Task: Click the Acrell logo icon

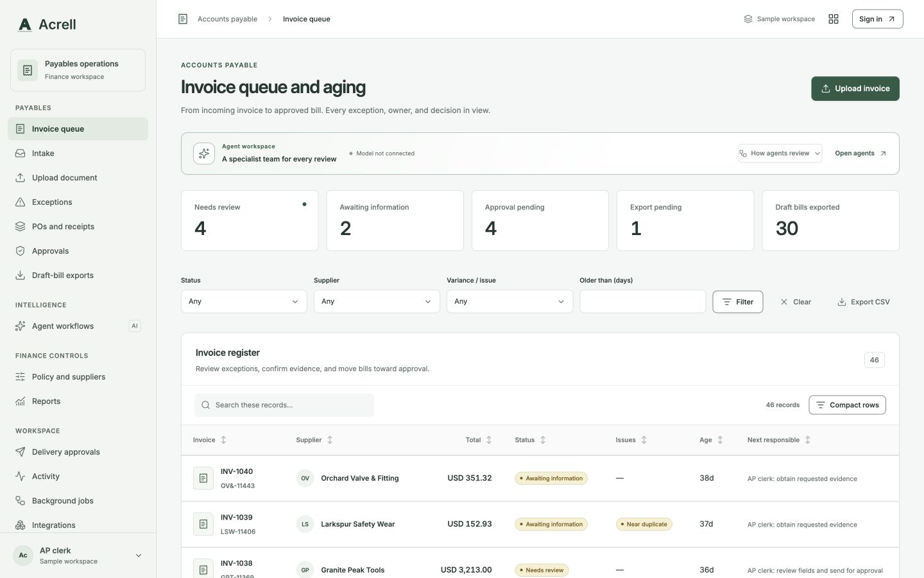Action: click(x=25, y=24)
